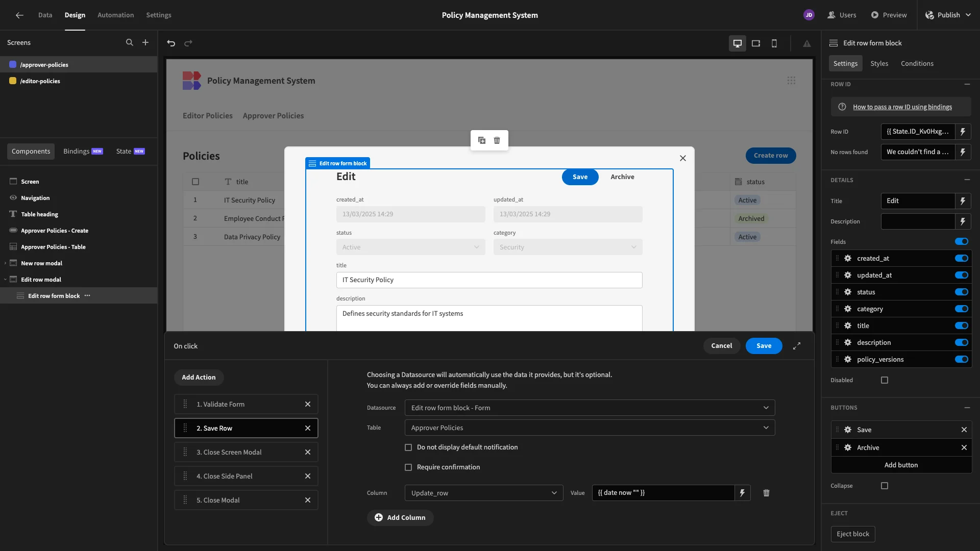Click the back arrow in top bar

pos(19,15)
